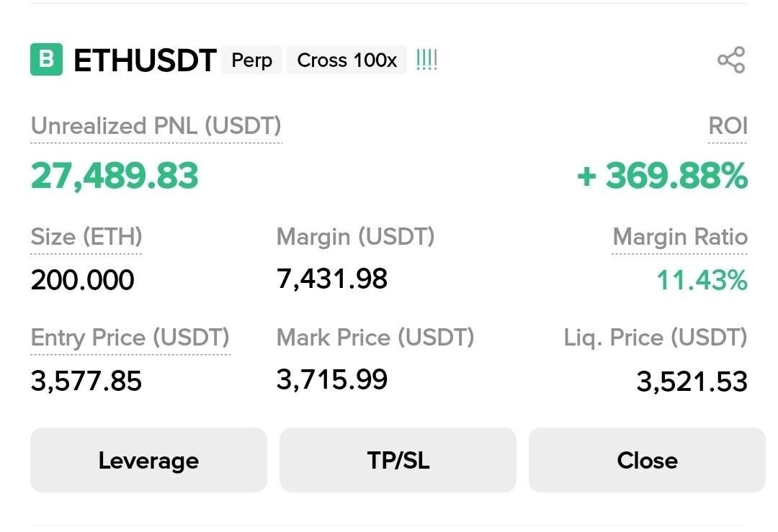Click the ROI value +369.88%

coord(662,176)
